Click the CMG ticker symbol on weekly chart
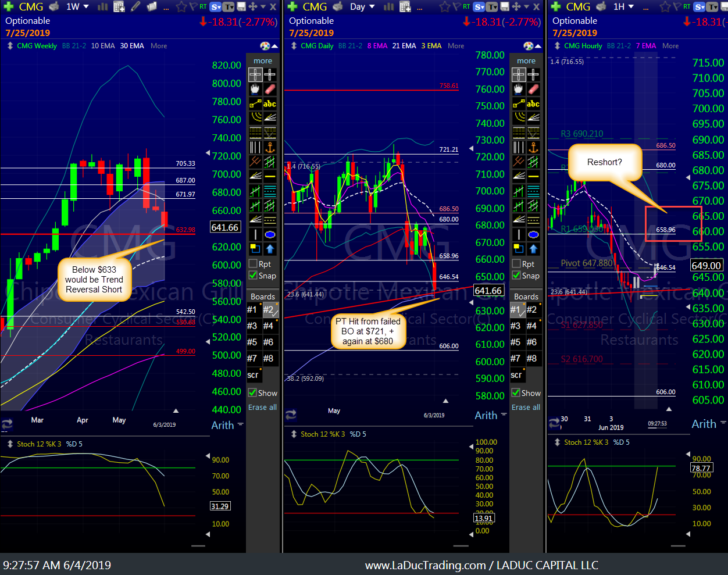 click(x=31, y=7)
